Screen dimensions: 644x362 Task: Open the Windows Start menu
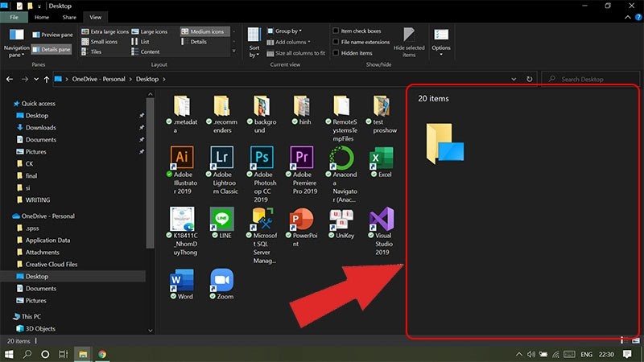click(x=9, y=354)
